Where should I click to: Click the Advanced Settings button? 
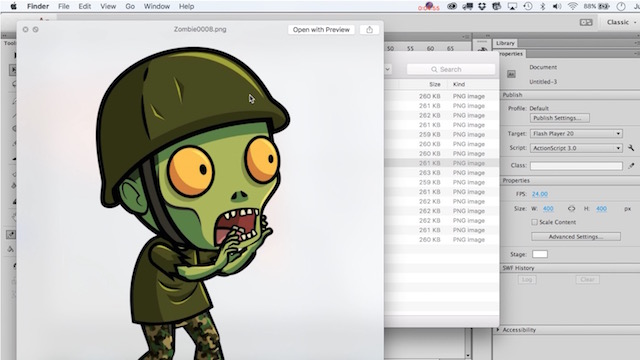pyautogui.click(x=576, y=237)
